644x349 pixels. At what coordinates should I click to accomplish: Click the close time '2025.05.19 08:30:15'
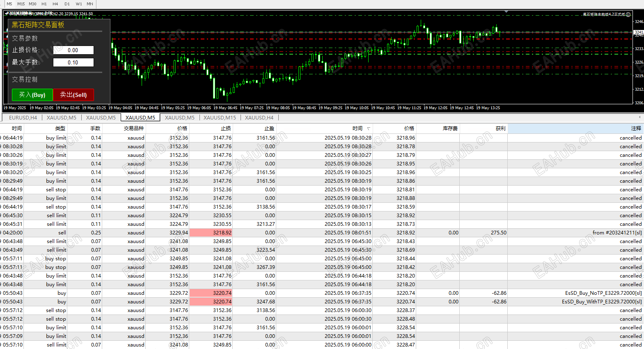point(348,216)
